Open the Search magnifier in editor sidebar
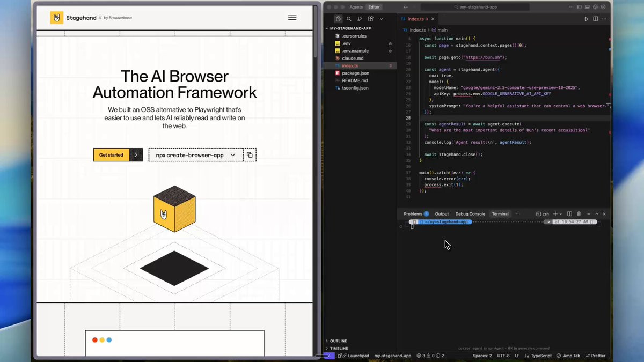Screen dimensions: 644x362 [x=349, y=19]
